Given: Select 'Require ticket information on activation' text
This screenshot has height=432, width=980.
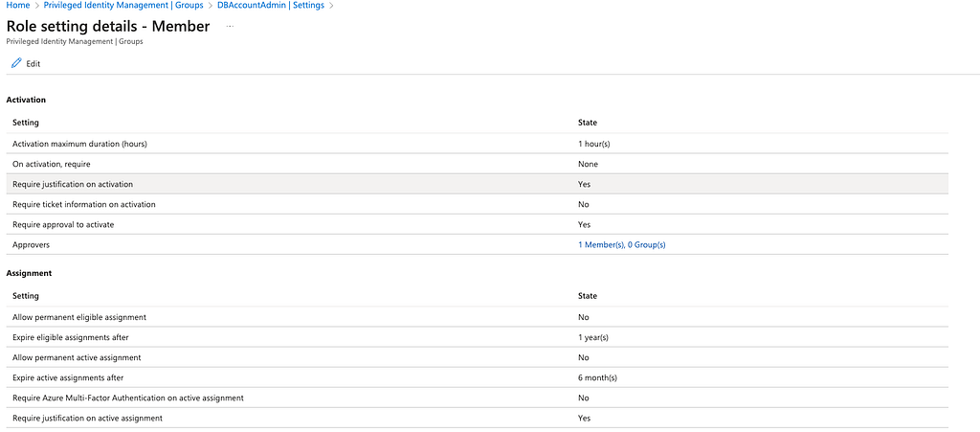Looking at the screenshot, I should (x=84, y=204).
